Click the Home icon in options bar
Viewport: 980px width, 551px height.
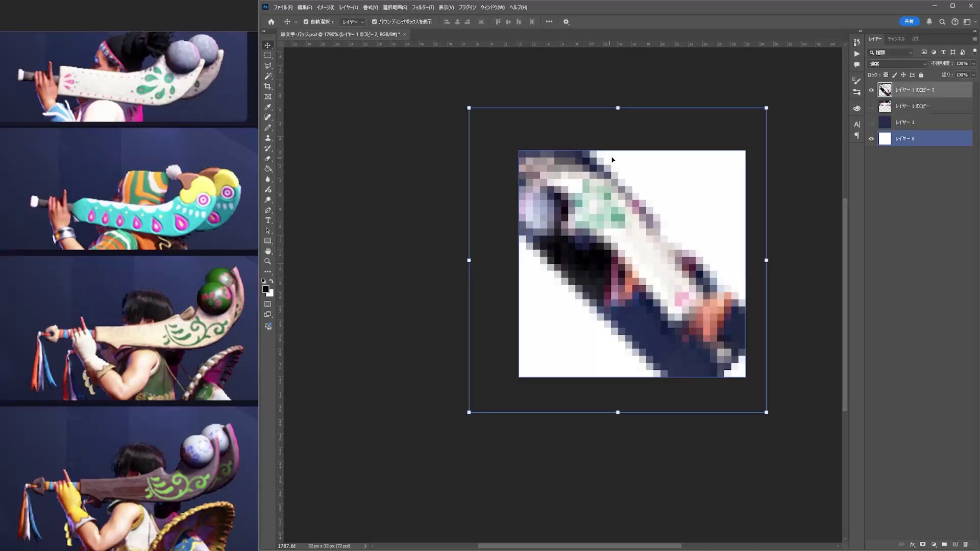point(271,22)
